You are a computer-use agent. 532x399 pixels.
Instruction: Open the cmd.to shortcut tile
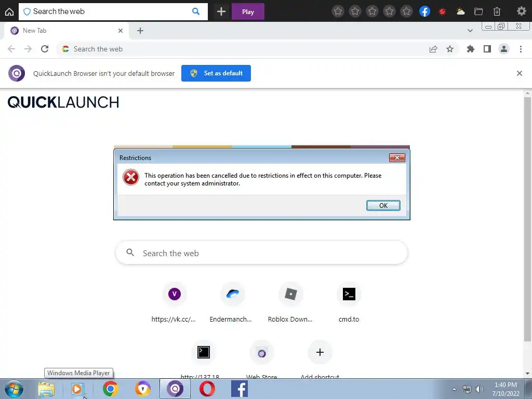coord(349,303)
